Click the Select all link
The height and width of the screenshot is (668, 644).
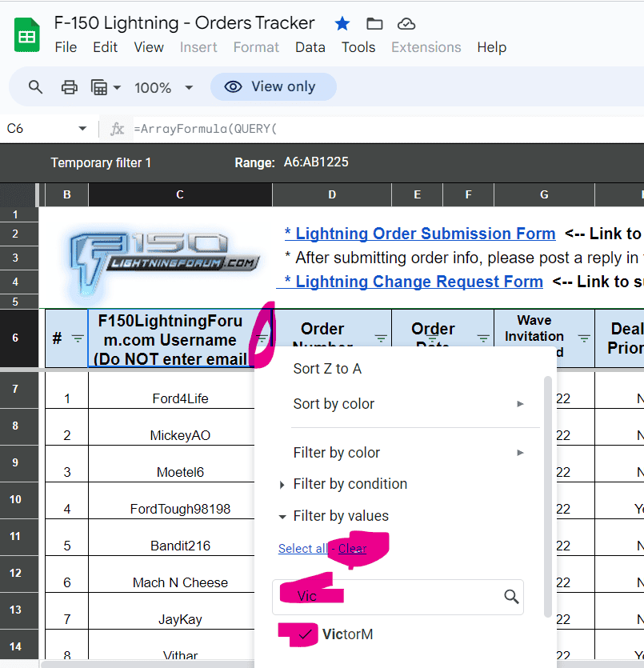click(x=302, y=549)
